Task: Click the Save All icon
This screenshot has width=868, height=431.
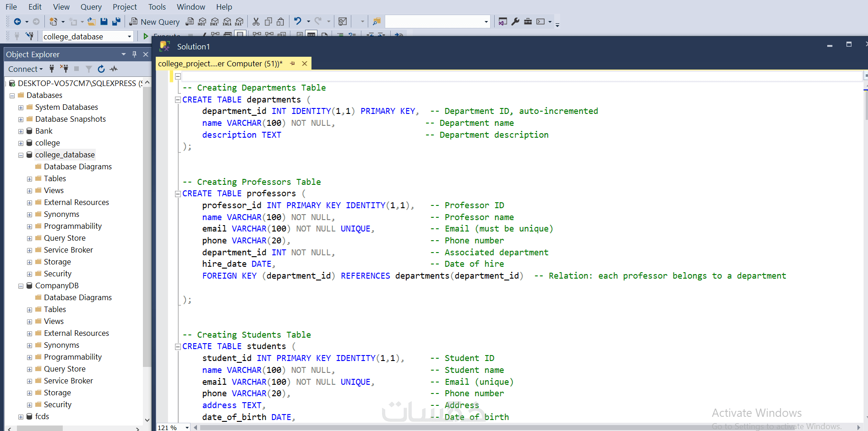Action: (x=116, y=22)
